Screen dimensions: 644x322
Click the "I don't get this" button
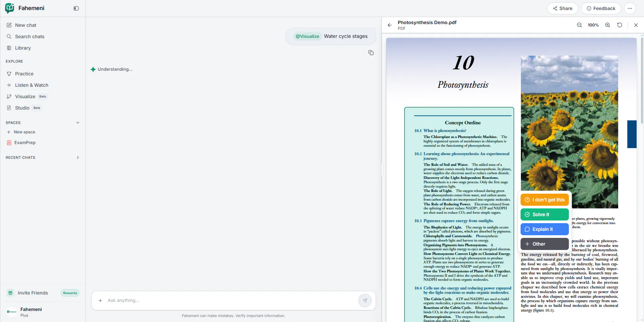tap(545, 200)
